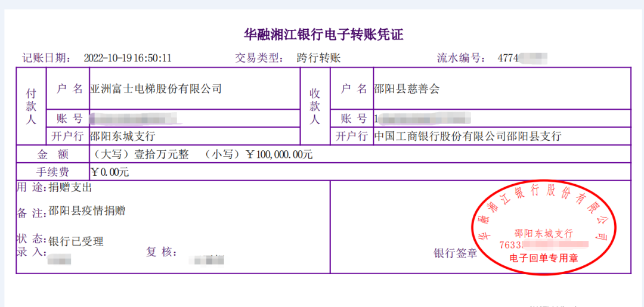Click the 收款人 header cell
Viewport: 644px width, 307px height.
click(x=315, y=106)
